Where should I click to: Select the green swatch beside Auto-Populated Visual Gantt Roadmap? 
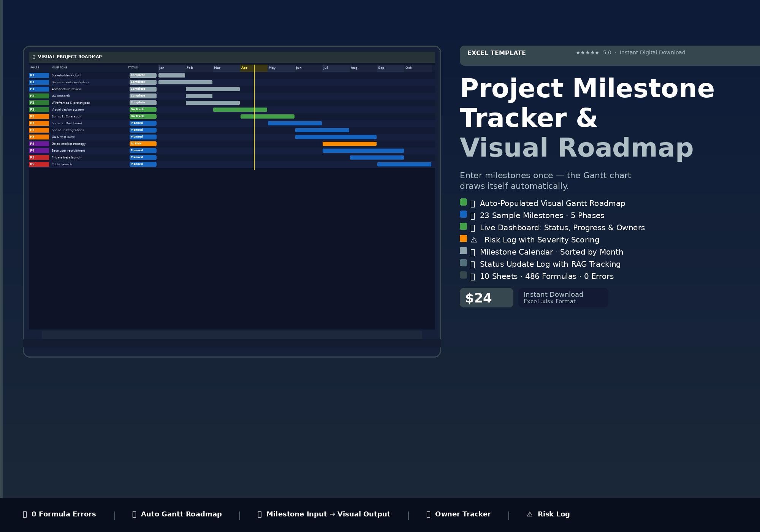pyautogui.click(x=463, y=202)
